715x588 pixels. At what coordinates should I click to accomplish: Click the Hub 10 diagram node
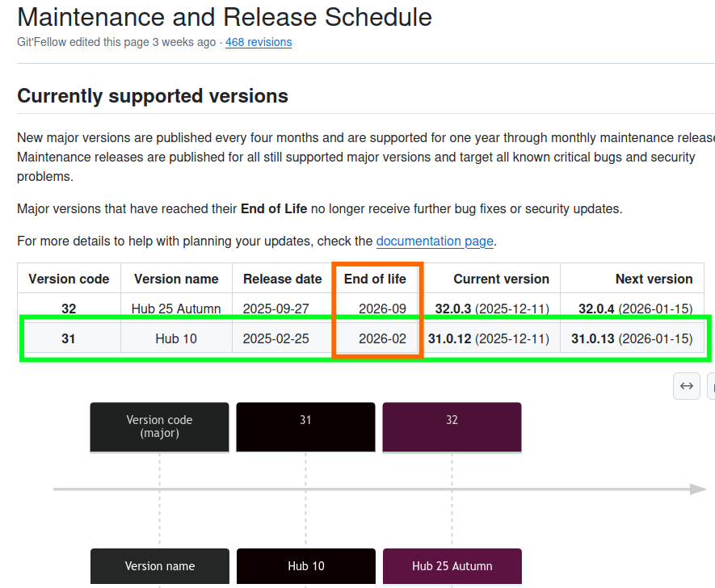305,566
